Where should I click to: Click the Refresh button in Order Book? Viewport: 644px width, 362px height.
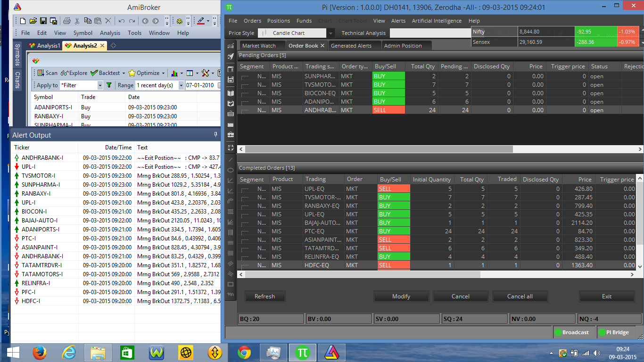coord(264,296)
